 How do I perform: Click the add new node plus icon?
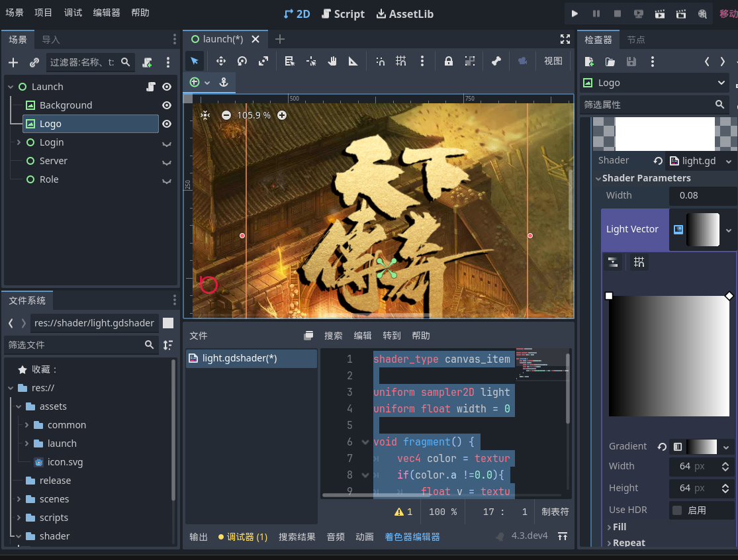click(x=13, y=62)
